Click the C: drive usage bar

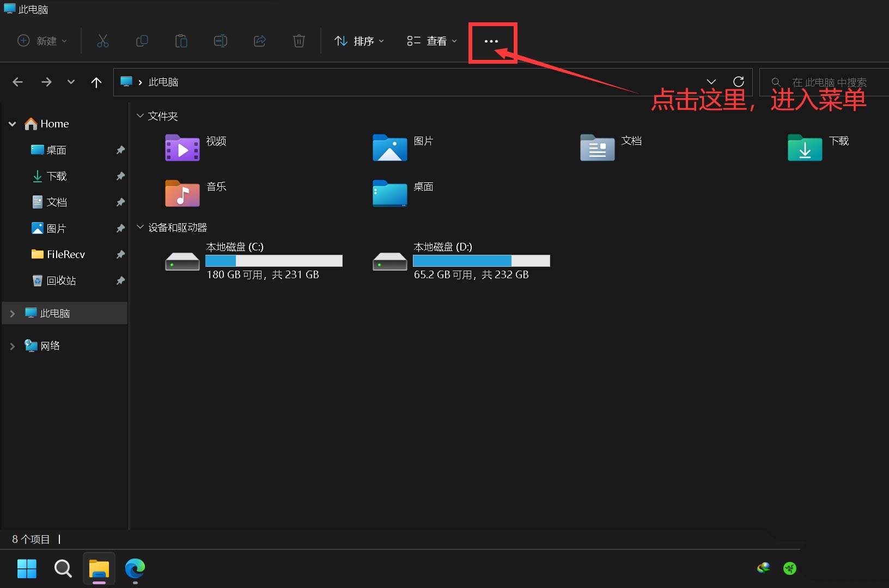pyautogui.click(x=273, y=261)
